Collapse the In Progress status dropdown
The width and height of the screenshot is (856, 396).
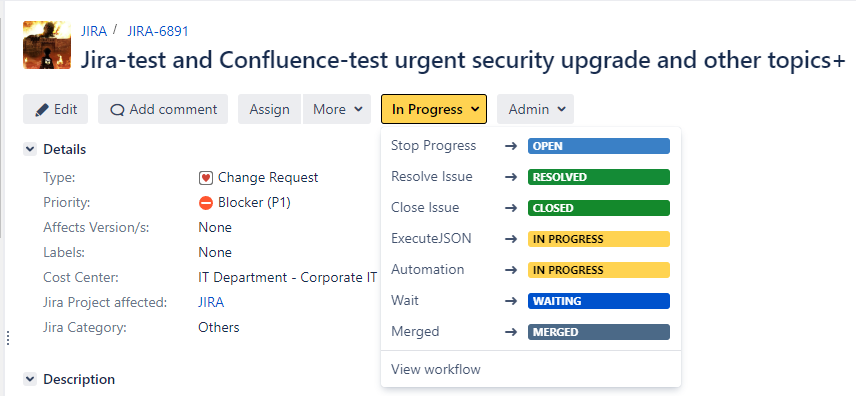click(434, 109)
